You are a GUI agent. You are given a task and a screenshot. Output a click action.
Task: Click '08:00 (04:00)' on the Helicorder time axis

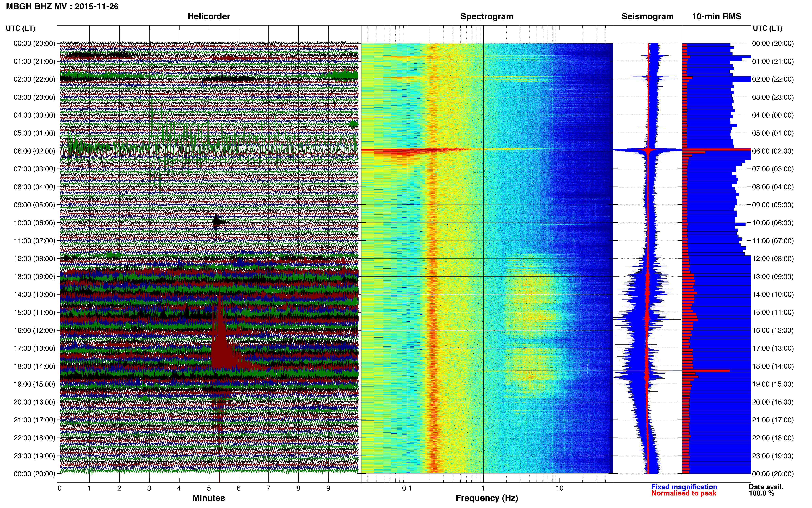(x=34, y=187)
